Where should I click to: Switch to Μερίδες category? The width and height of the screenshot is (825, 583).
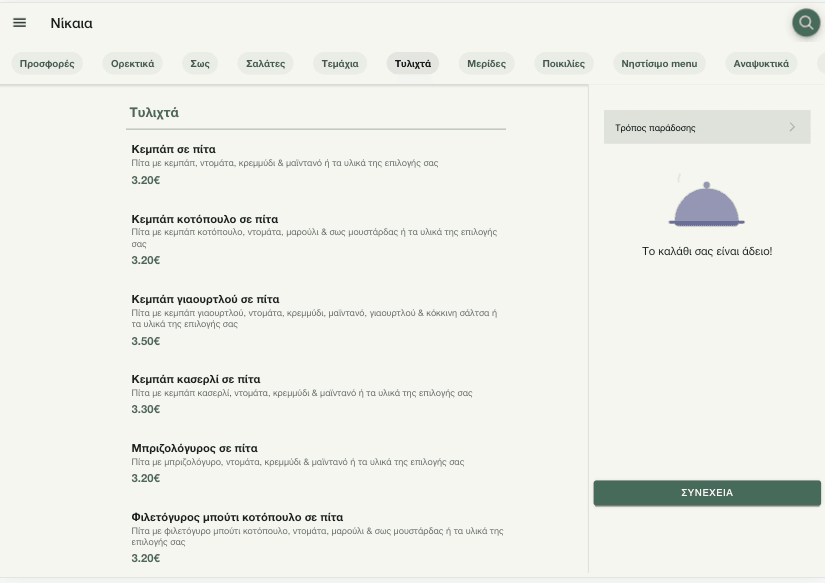click(487, 64)
